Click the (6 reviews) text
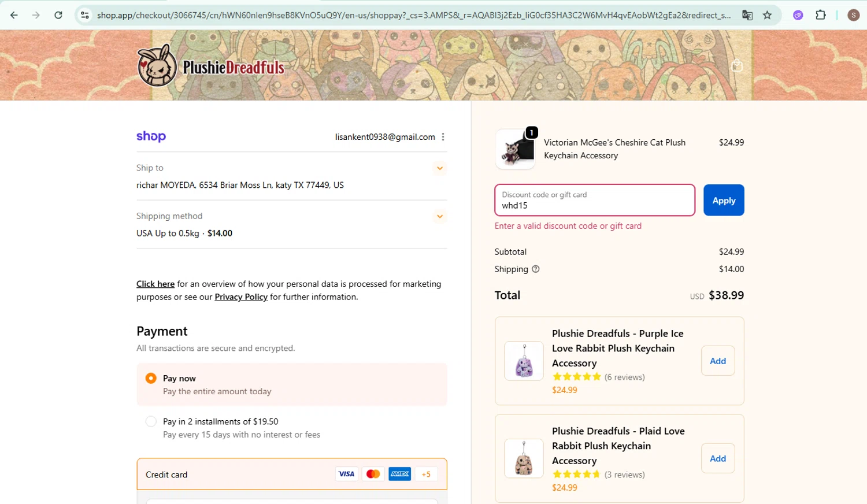This screenshot has height=504, width=867. (x=625, y=377)
